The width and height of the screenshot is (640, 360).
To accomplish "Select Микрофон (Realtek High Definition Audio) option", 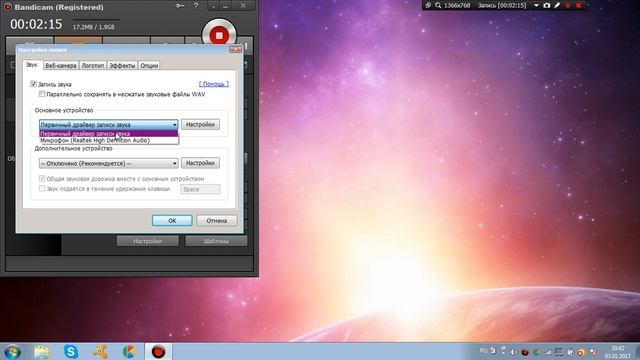I will (x=109, y=140).
